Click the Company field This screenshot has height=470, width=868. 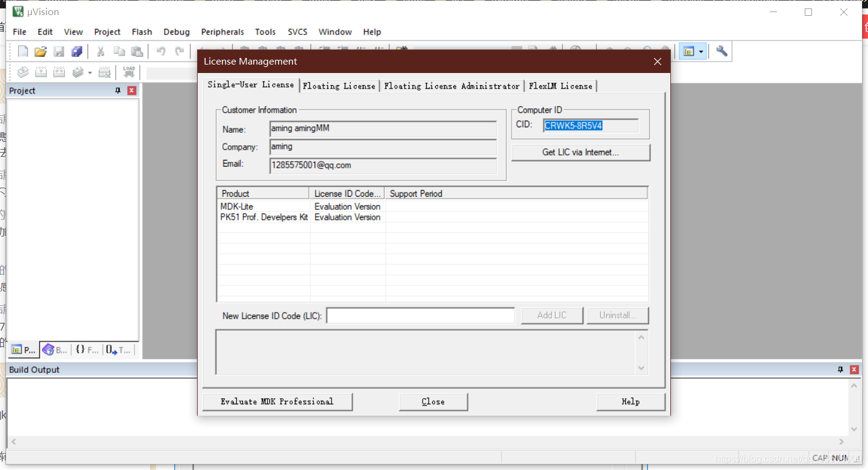383,147
